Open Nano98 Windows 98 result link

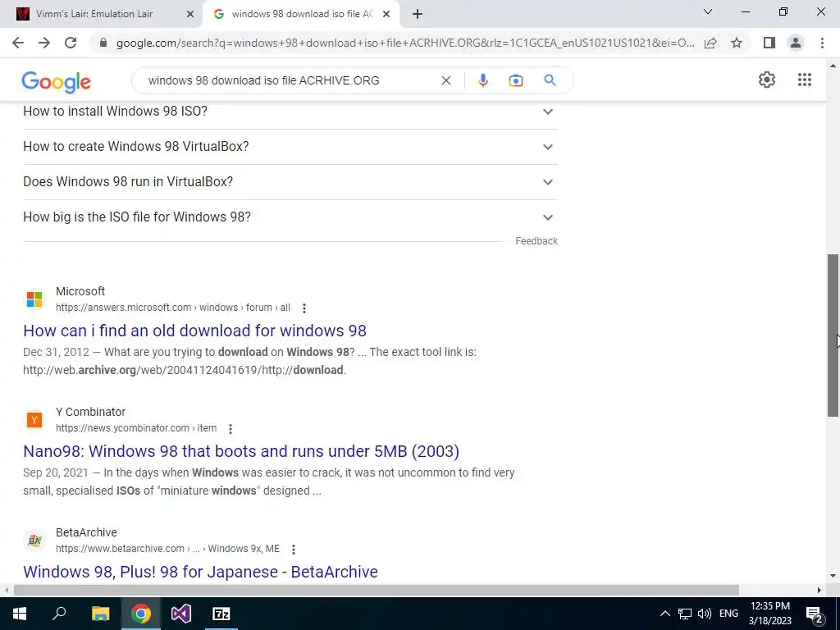(241, 451)
